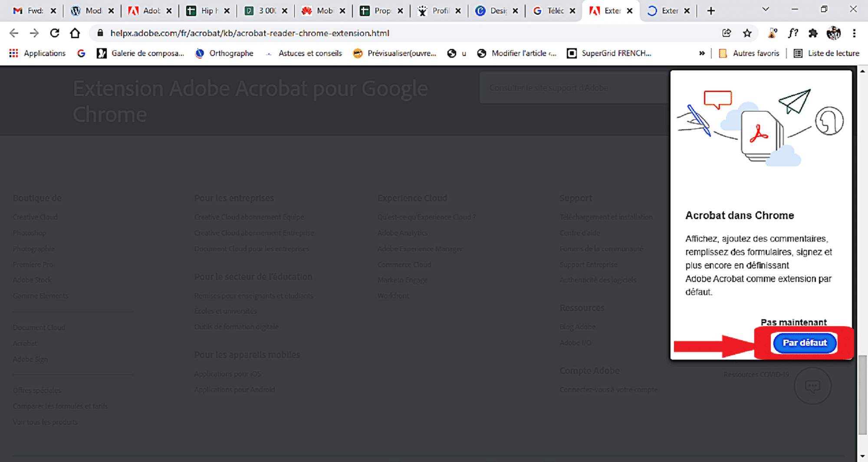Open the Chrome profile avatar
This screenshot has width=868, height=462.
(833, 33)
